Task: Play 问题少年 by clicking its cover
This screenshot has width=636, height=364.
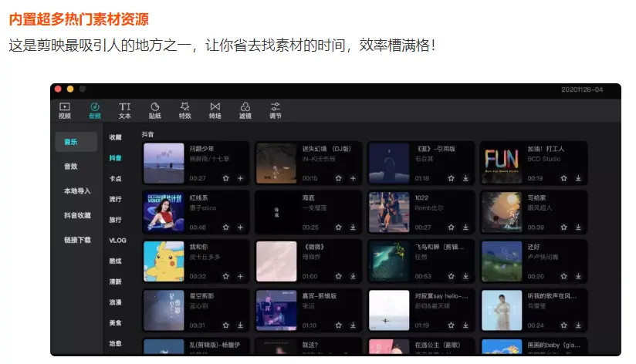Action: [x=164, y=163]
